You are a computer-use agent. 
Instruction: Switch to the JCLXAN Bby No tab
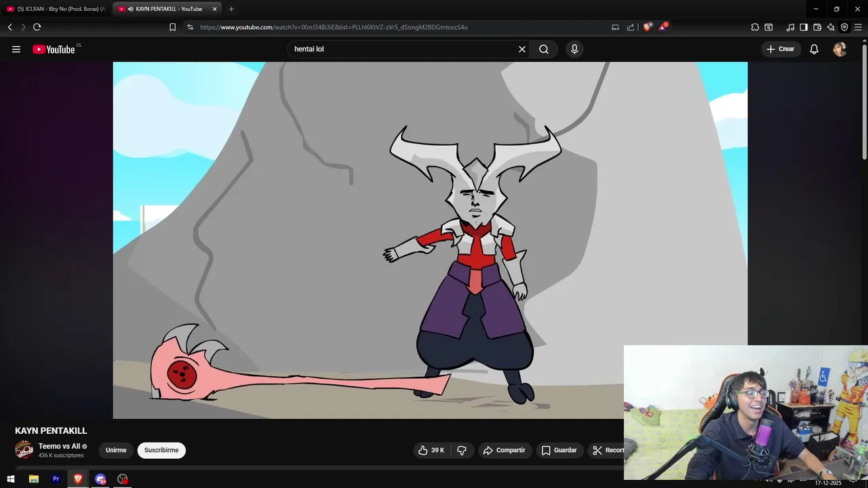coord(56,9)
